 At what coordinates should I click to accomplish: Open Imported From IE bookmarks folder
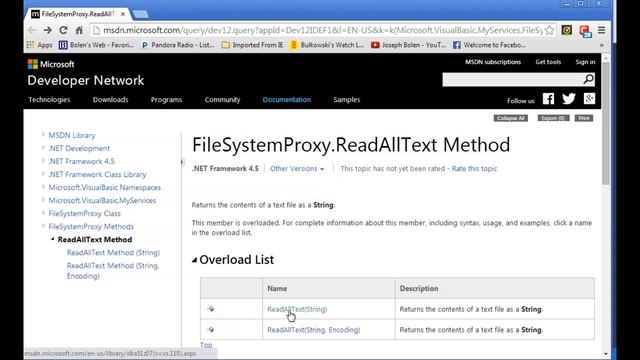(252, 45)
